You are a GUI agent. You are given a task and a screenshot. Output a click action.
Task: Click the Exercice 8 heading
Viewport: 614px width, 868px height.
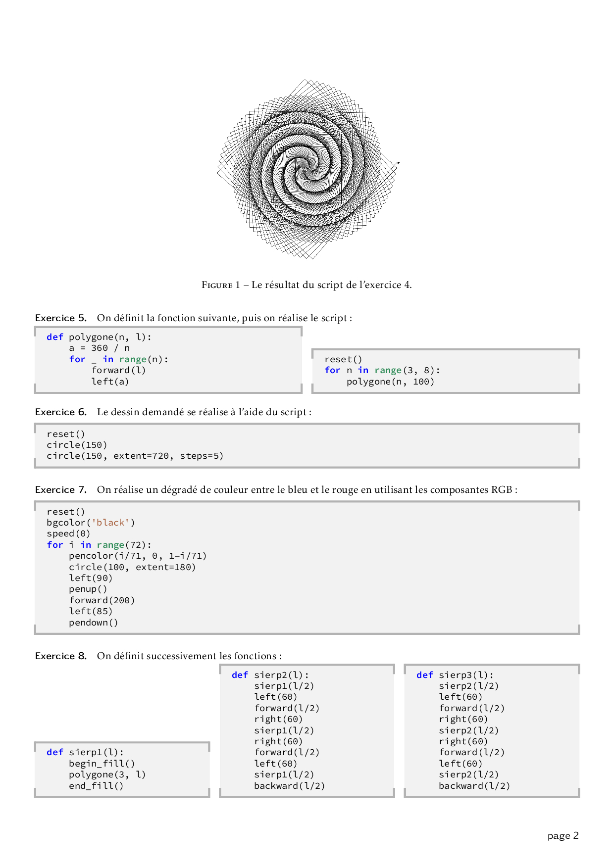[61, 656]
